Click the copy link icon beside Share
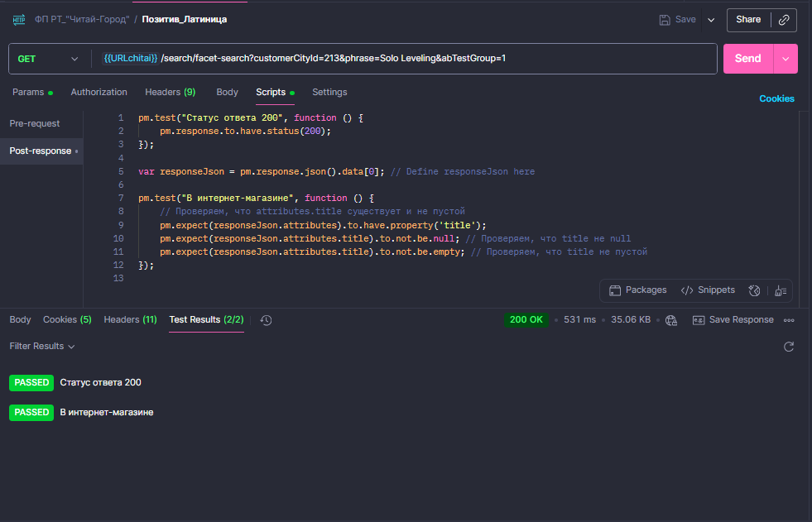This screenshot has width=812, height=522. pyautogui.click(x=784, y=20)
